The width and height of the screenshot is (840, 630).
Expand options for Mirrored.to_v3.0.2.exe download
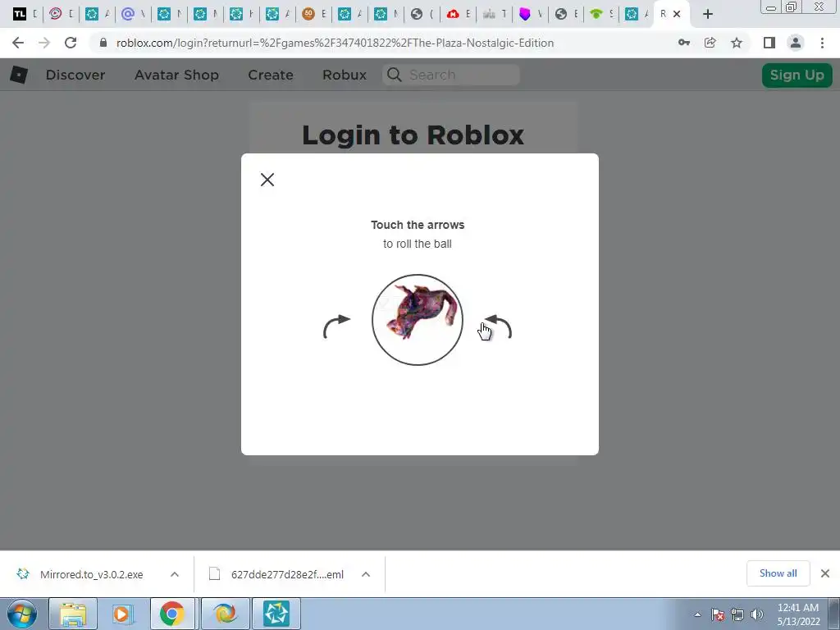click(x=175, y=574)
